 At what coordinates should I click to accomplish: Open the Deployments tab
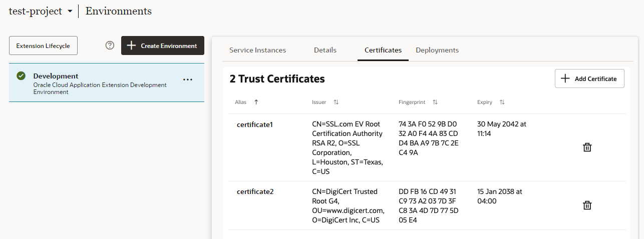pyautogui.click(x=437, y=50)
